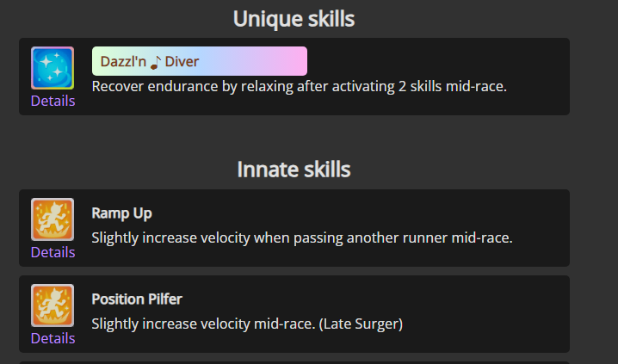Select the Position Pilfer skill title
This screenshot has height=364, width=618.
click(x=137, y=299)
